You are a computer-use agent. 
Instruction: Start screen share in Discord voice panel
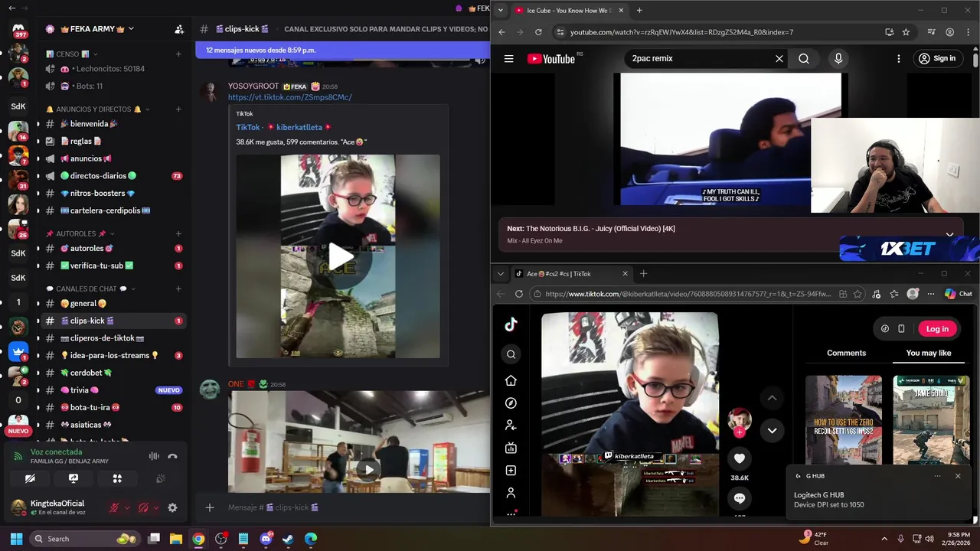pyautogui.click(x=73, y=478)
